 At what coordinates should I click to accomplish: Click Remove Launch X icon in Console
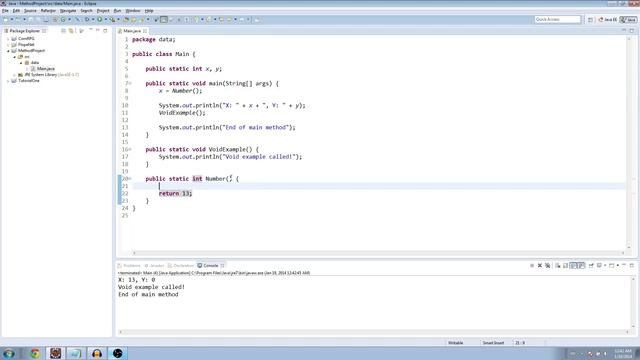[540, 266]
